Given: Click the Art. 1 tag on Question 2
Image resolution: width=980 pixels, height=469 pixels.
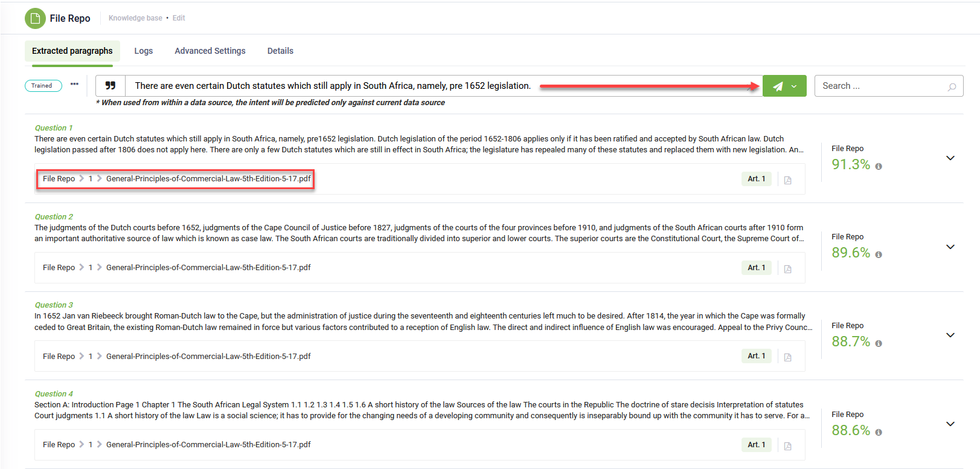Looking at the screenshot, I should (x=756, y=268).
